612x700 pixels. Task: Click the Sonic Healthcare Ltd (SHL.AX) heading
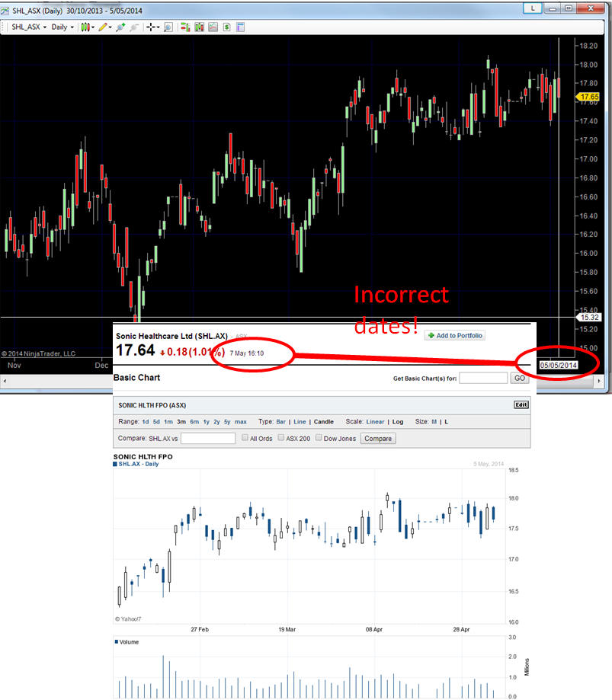click(171, 336)
